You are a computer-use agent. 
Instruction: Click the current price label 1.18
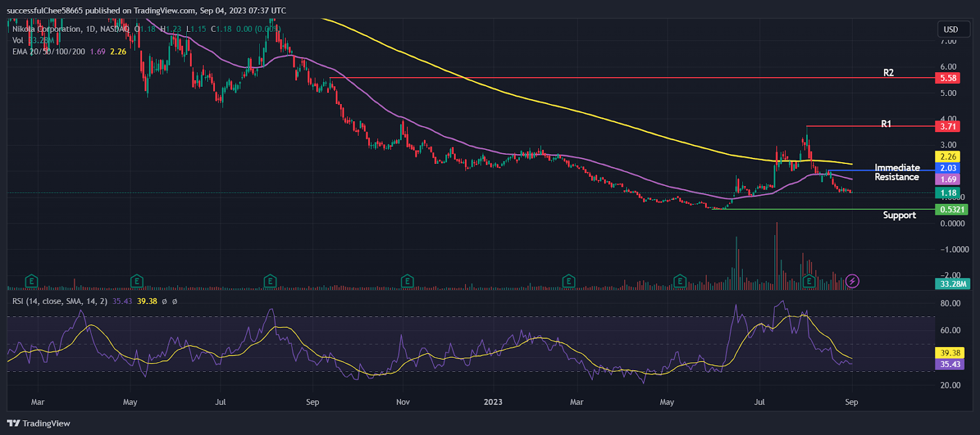(948, 193)
